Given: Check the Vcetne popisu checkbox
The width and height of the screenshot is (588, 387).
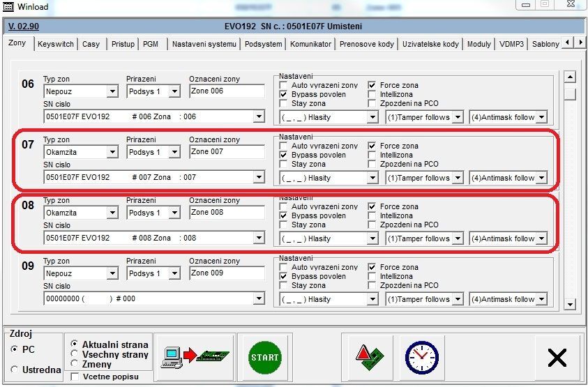Looking at the screenshot, I should tap(75, 377).
